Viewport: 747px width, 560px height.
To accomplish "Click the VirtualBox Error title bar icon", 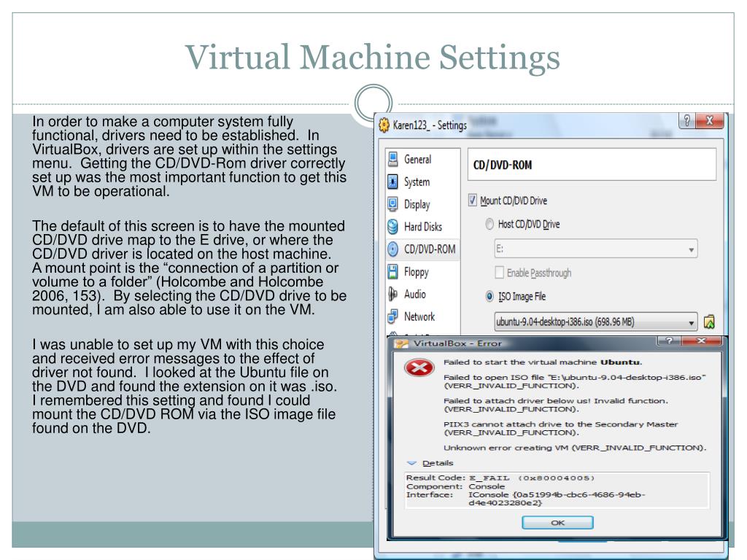I will (402, 343).
